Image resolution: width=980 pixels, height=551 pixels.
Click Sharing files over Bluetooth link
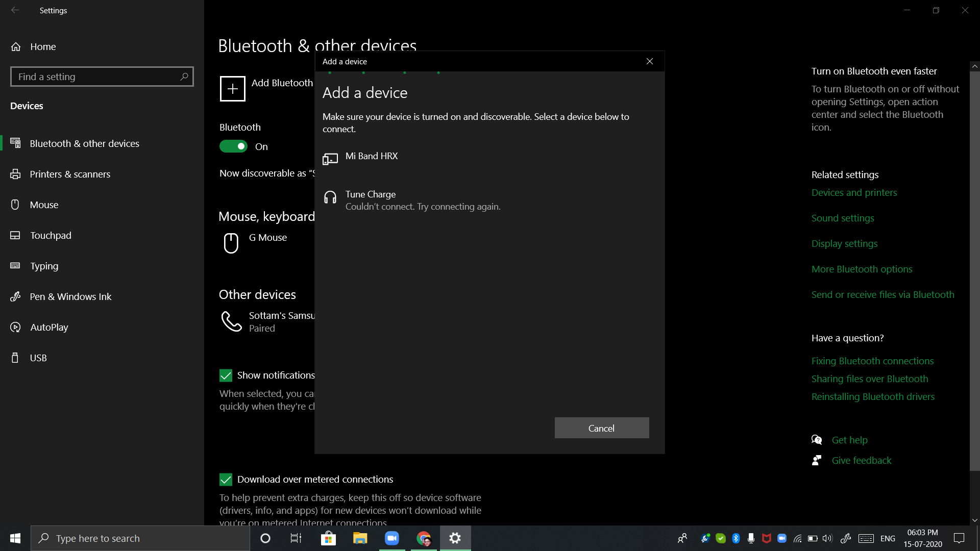870,378
